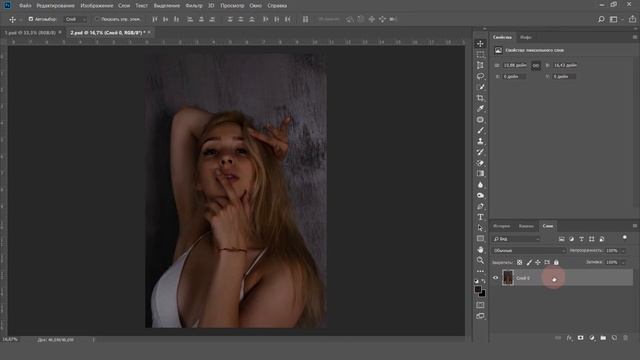Image resolution: width=640 pixels, height=360 pixels.
Task: Toggle lock image pixels brush icon
Action: [x=529, y=262]
